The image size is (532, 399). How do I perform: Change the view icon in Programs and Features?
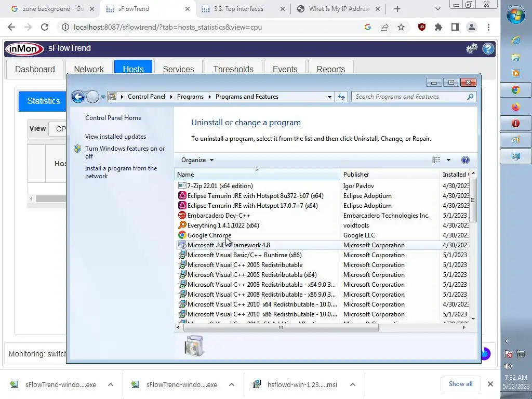pos(436,160)
